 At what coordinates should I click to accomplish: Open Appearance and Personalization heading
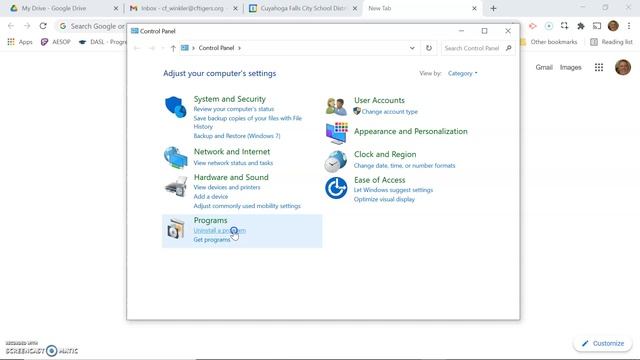click(411, 131)
